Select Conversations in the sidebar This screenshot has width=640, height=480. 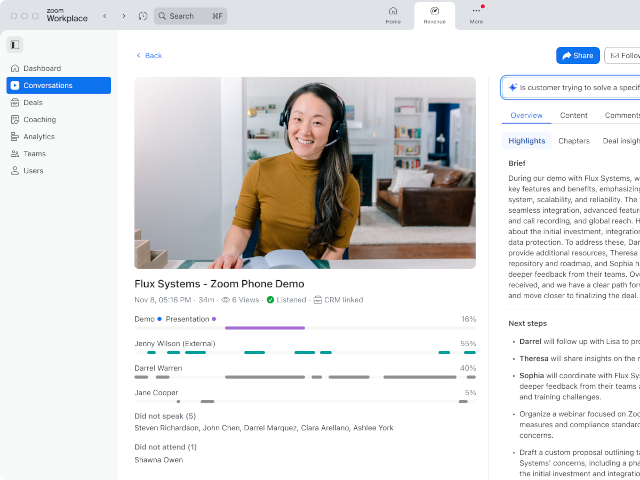tap(58, 85)
